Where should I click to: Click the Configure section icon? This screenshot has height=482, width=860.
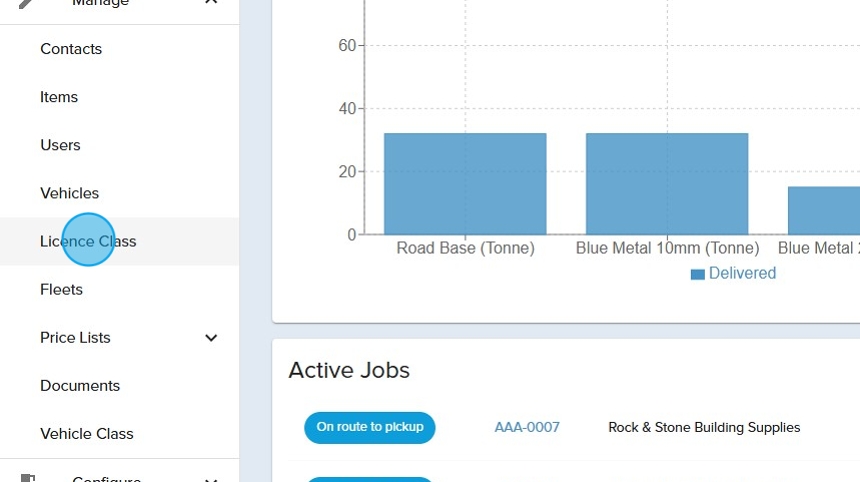pos(28,478)
